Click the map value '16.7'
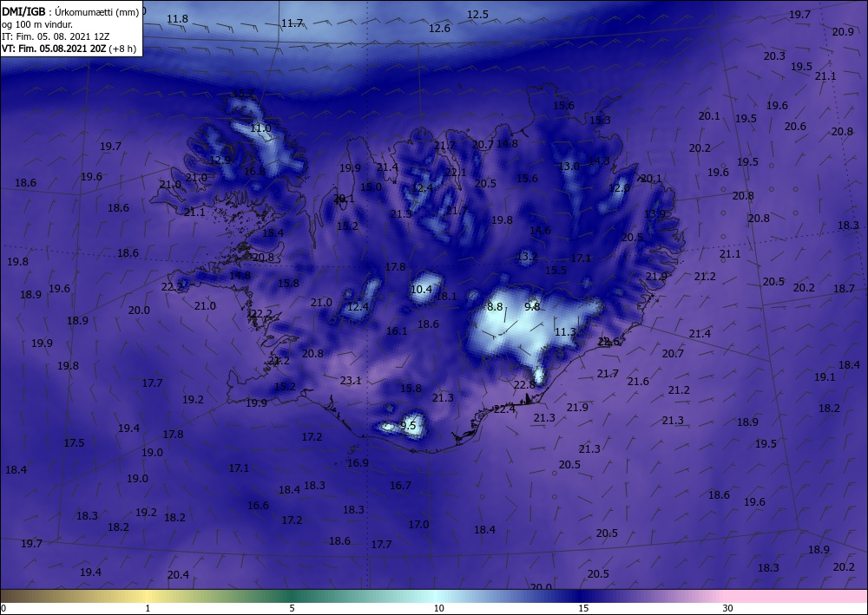Screen dimensions: 868x615 (400, 486)
